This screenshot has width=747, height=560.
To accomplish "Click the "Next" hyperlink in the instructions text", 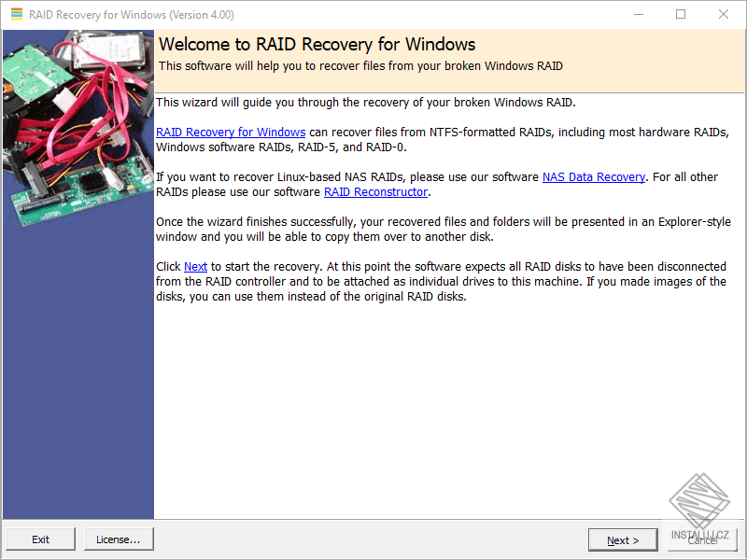I will click(195, 266).
